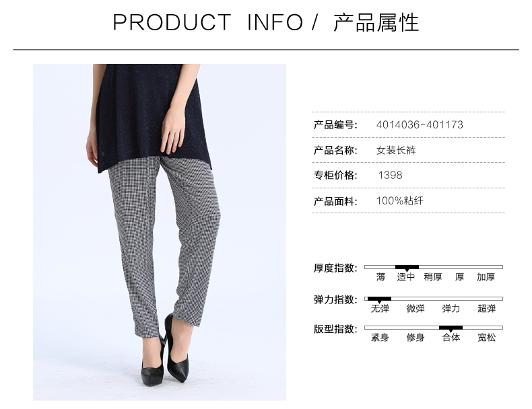532x409 pixels.
Task: Choose the 紧身 fit label
Action: tap(380, 338)
